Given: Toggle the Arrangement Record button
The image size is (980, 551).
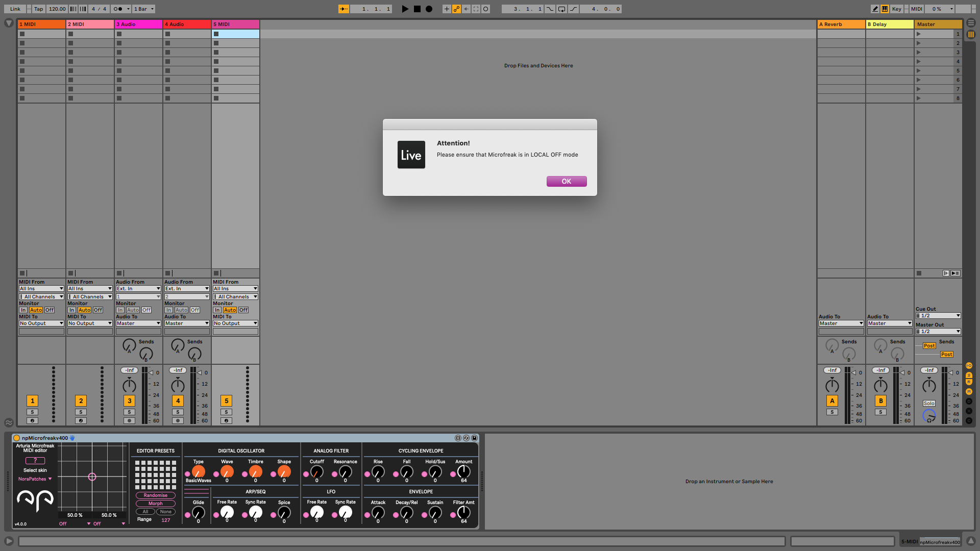Looking at the screenshot, I should click(x=429, y=9).
